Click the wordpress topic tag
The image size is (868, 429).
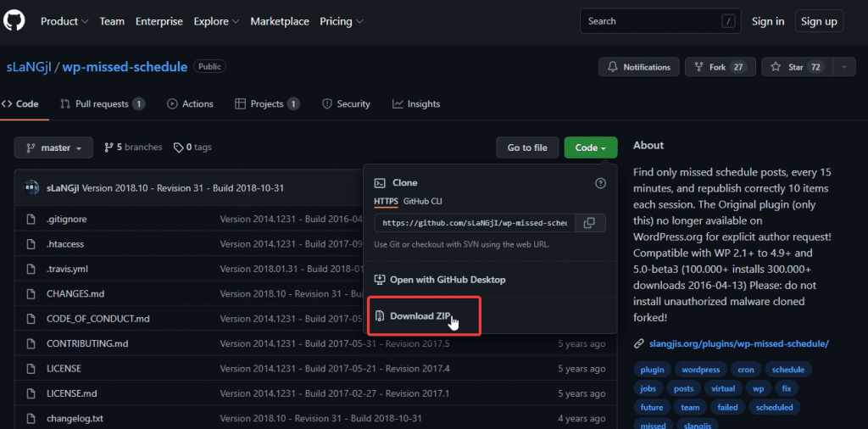[x=701, y=370]
